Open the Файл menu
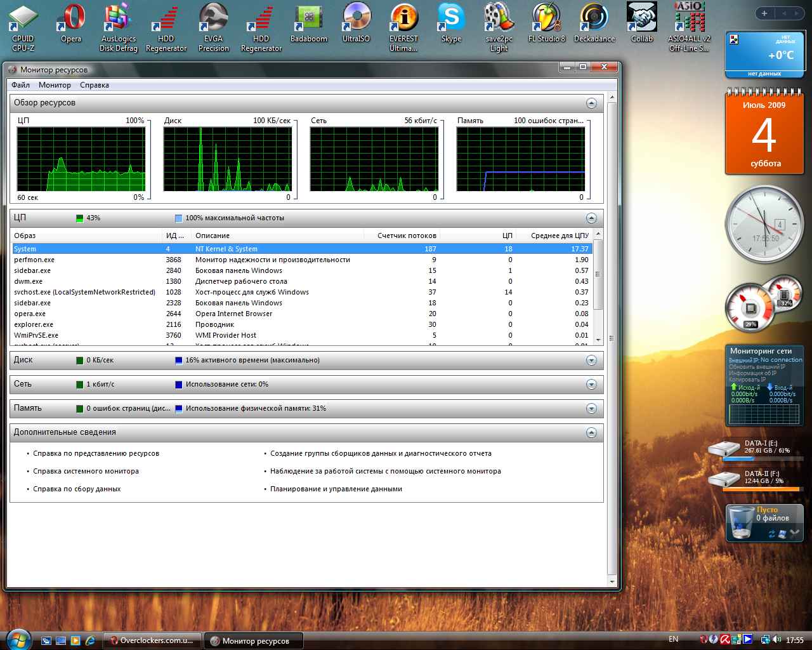This screenshot has height=650, width=812. pos(20,85)
